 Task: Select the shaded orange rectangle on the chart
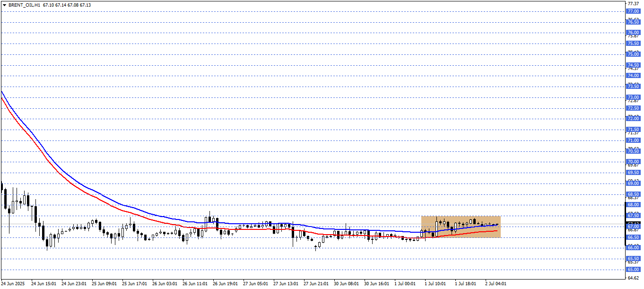461,227
